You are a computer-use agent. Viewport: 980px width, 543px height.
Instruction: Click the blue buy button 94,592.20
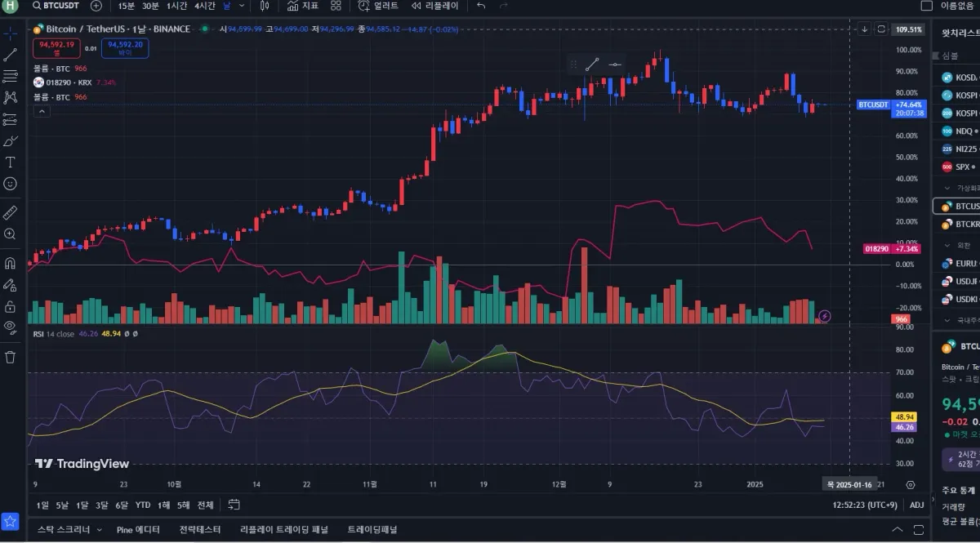tap(125, 48)
